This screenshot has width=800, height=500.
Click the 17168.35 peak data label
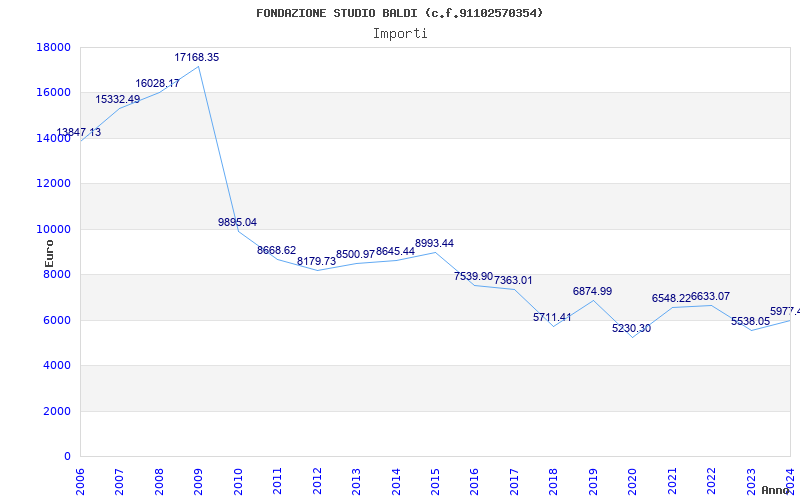tap(196, 58)
